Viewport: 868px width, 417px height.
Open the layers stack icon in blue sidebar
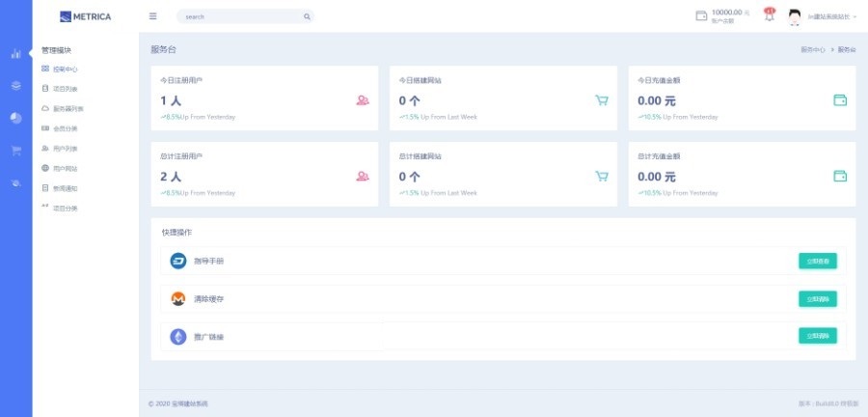(x=16, y=86)
